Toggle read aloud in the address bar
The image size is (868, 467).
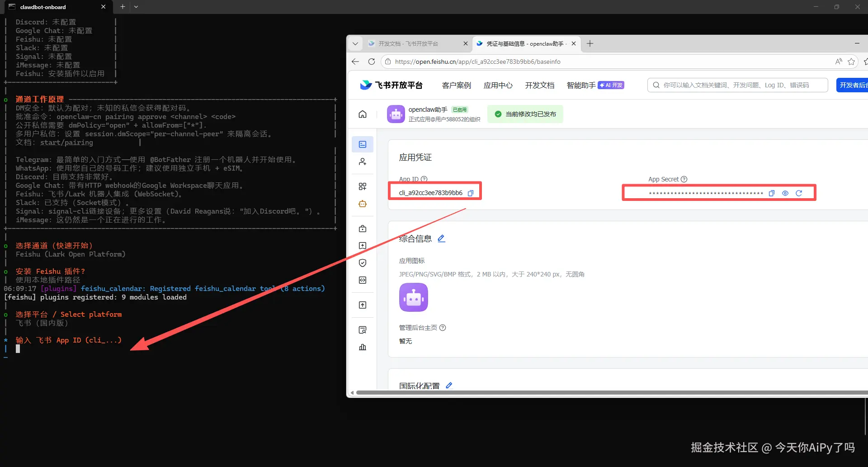[x=839, y=62]
